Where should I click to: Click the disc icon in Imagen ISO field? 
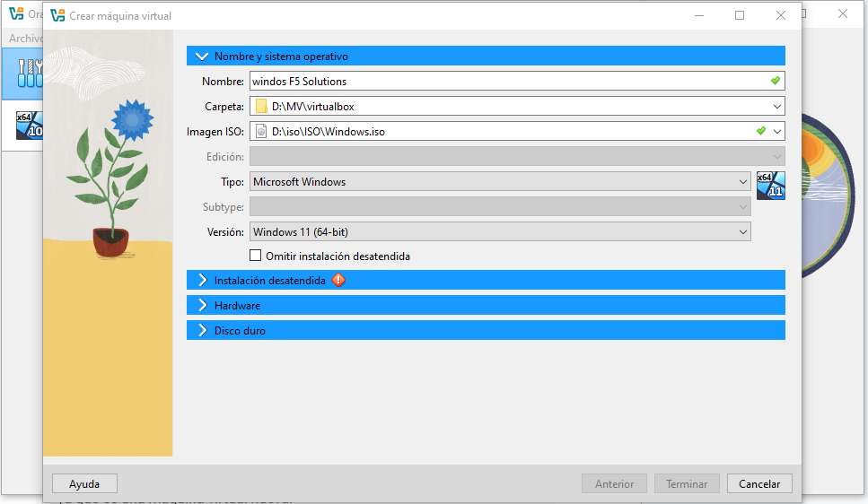[261, 131]
